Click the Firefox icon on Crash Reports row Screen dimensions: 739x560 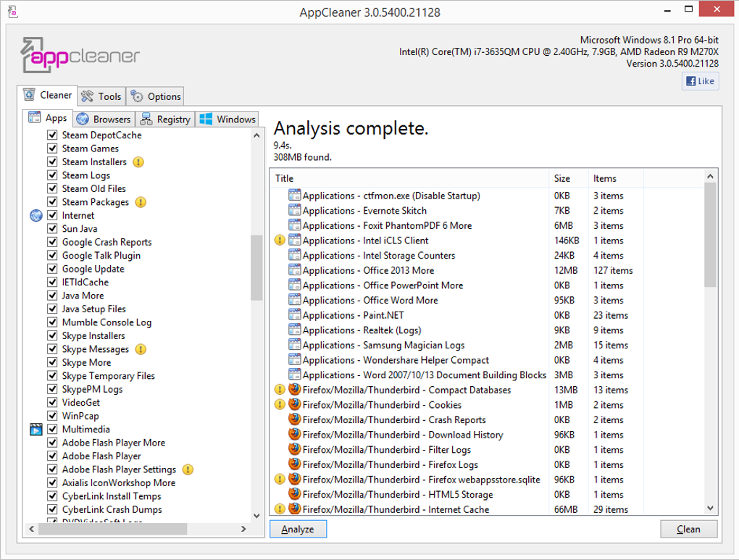click(x=295, y=419)
